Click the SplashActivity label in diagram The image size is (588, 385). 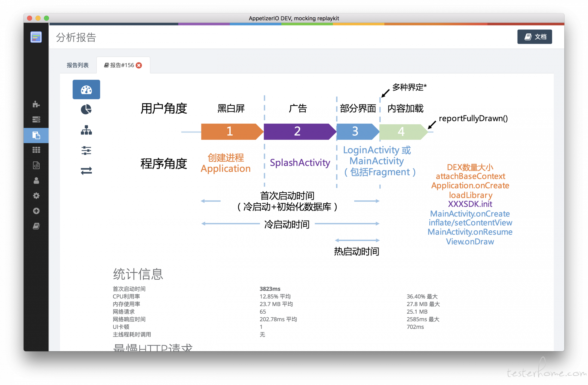tap(300, 163)
